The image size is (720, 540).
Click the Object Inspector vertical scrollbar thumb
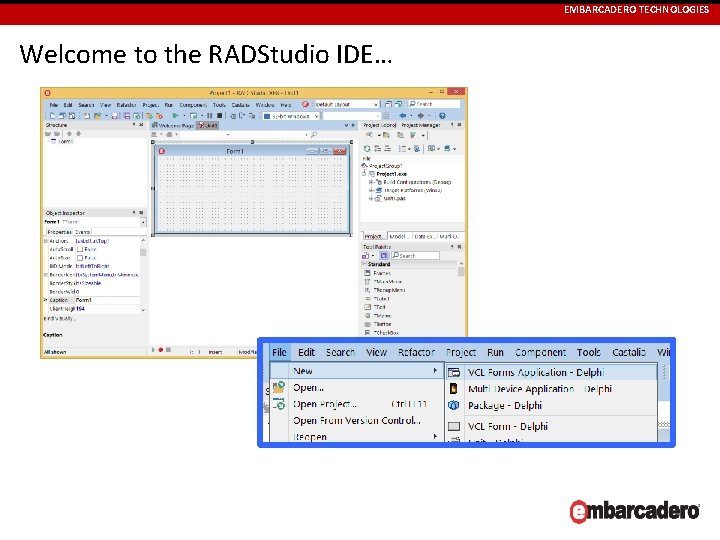click(x=143, y=252)
